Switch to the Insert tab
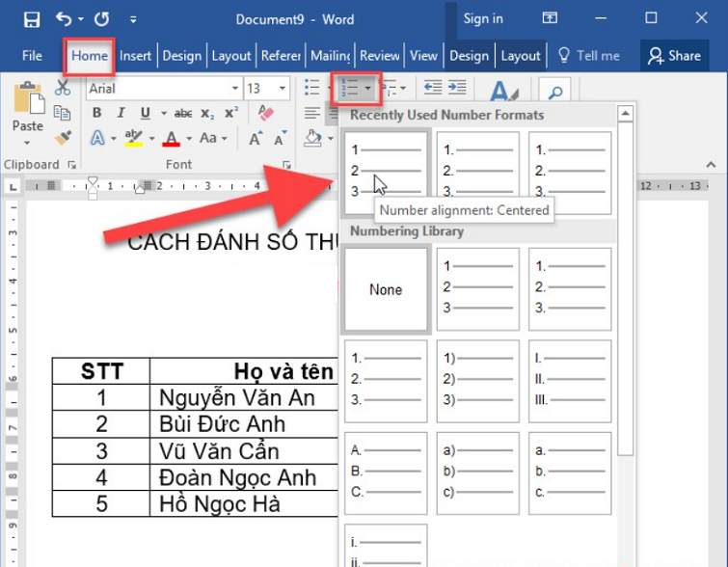 [135, 56]
